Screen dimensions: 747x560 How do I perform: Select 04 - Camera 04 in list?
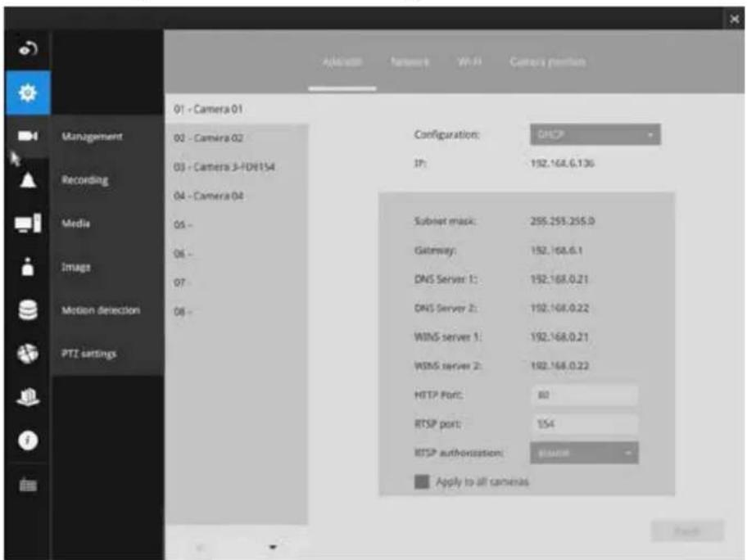pyautogui.click(x=237, y=196)
